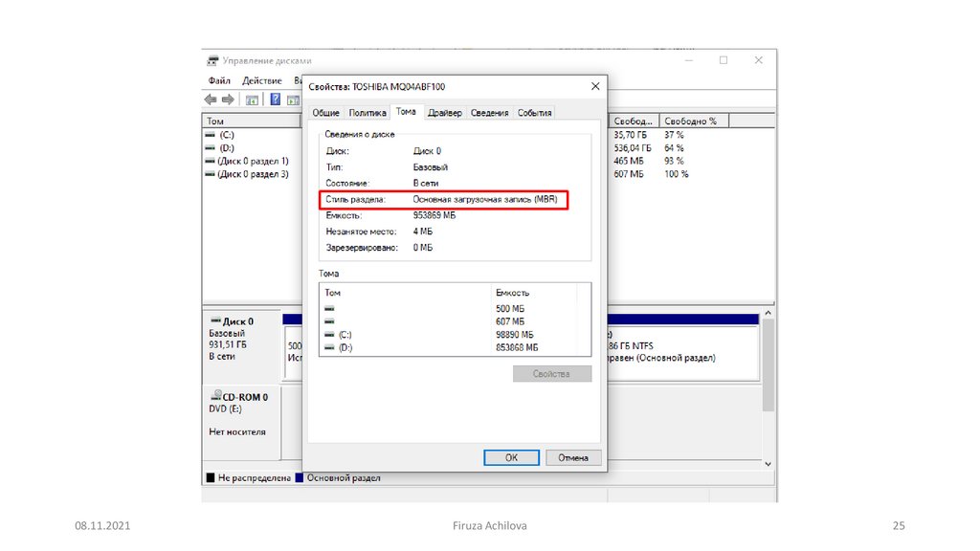
Task: Click the Емкость column header in dialog
Action: click(512, 293)
